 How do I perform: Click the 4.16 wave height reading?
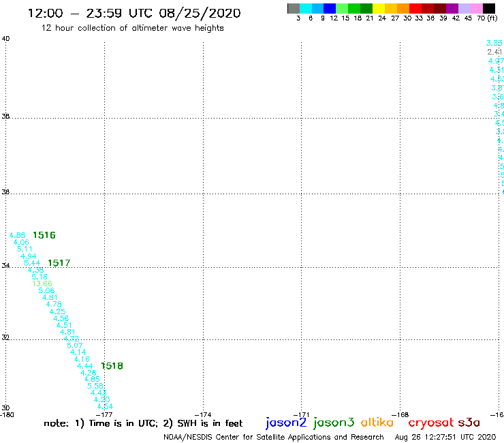coord(82,359)
